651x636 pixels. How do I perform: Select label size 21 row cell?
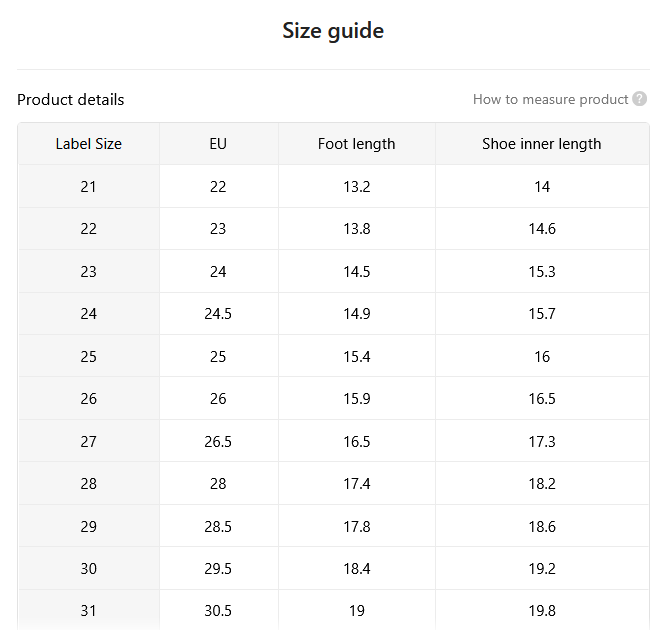89,186
